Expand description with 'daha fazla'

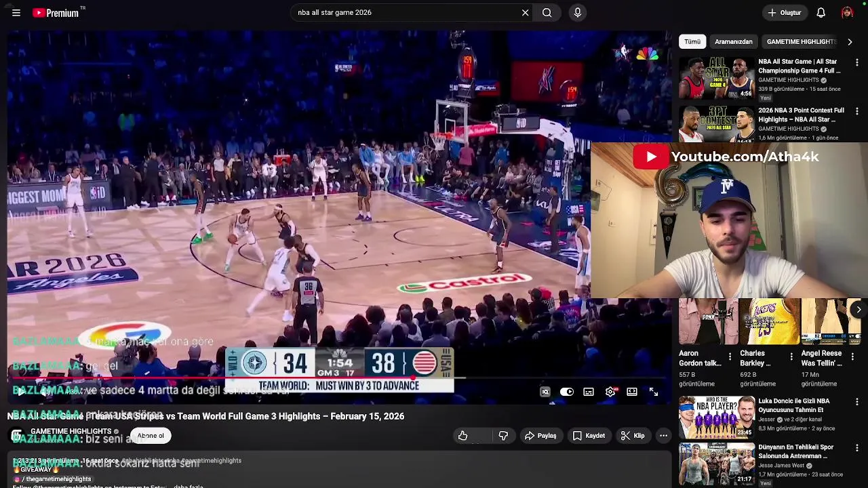coord(188,487)
